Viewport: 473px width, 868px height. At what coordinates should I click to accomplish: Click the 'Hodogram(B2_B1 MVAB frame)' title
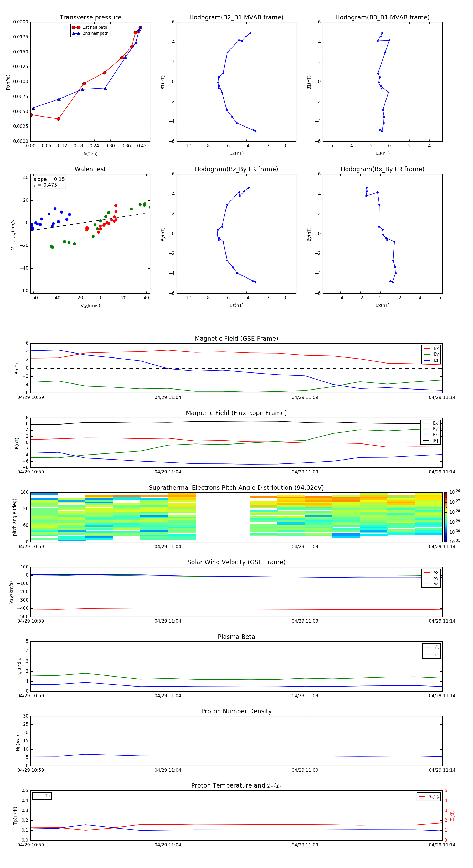pos(236,18)
